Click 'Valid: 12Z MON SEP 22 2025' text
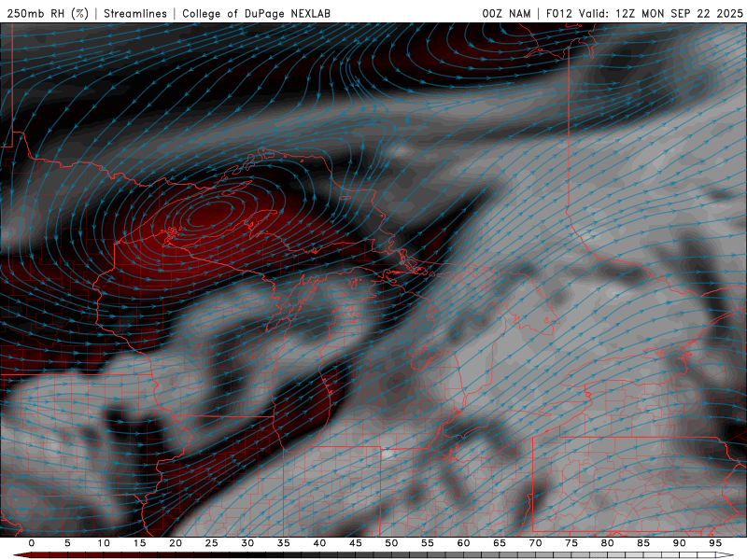 (661, 13)
